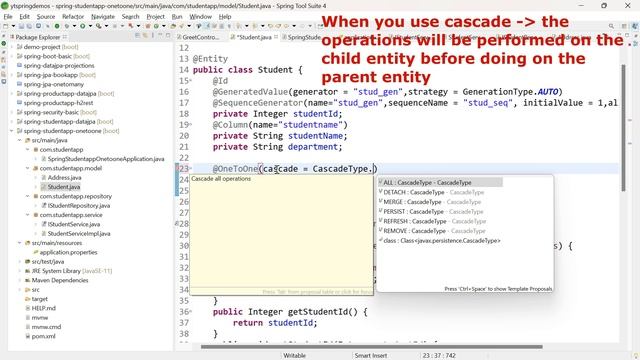Open the External Tools dropdown arrow
The width and height of the screenshot is (640, 360).
106,26
